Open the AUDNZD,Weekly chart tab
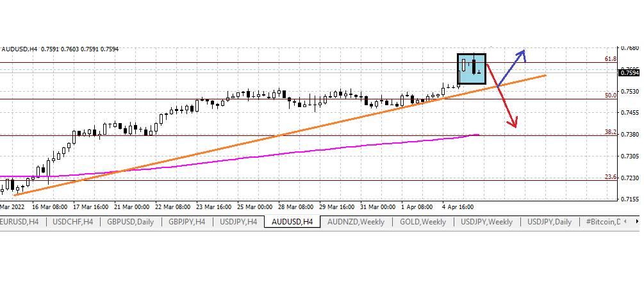Image resolution: width=644 pixels, height=295 pixels. [x=356, y=222]
